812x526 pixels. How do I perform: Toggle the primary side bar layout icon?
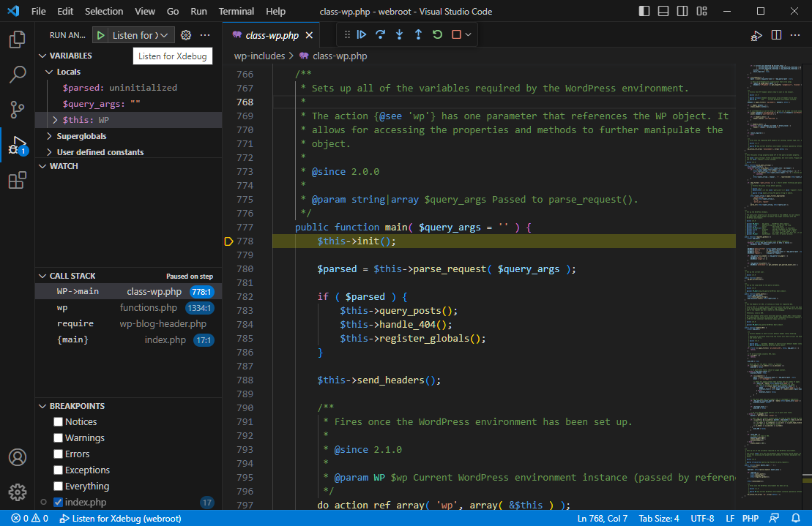click(644, 12)
